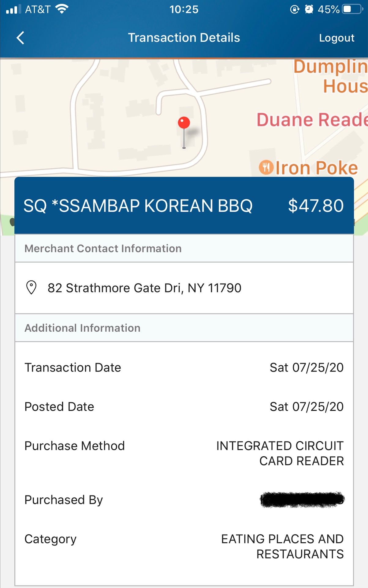The height and width of the screenshot is (588, 368).
Task: Tap the $47.80 transaction amount
Action: point(316,205)
